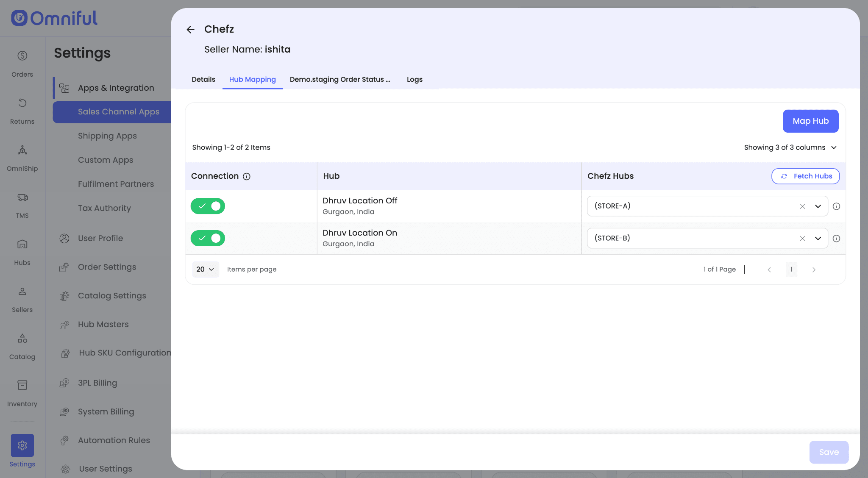The image size is (868, 478).
Task: Click the System Billing icon
Action: click(x=64, y=412)
